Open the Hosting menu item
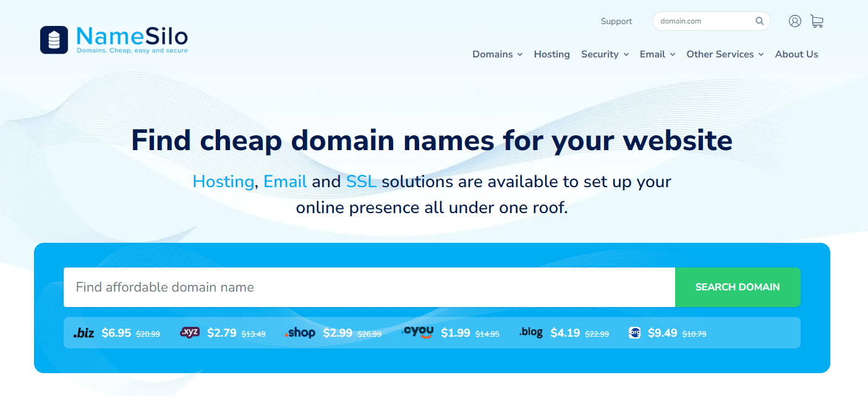The height and width of the screenshot is (396, 868). (552, 54)
